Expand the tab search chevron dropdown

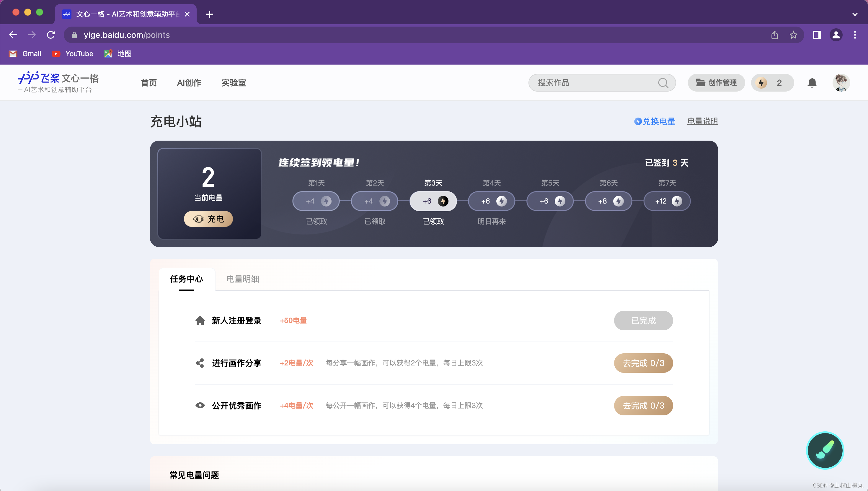coord(854,14)
